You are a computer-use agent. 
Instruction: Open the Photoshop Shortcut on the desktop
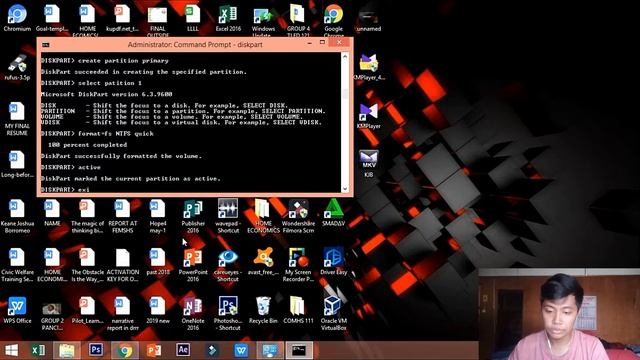click(x=228, y=313)
